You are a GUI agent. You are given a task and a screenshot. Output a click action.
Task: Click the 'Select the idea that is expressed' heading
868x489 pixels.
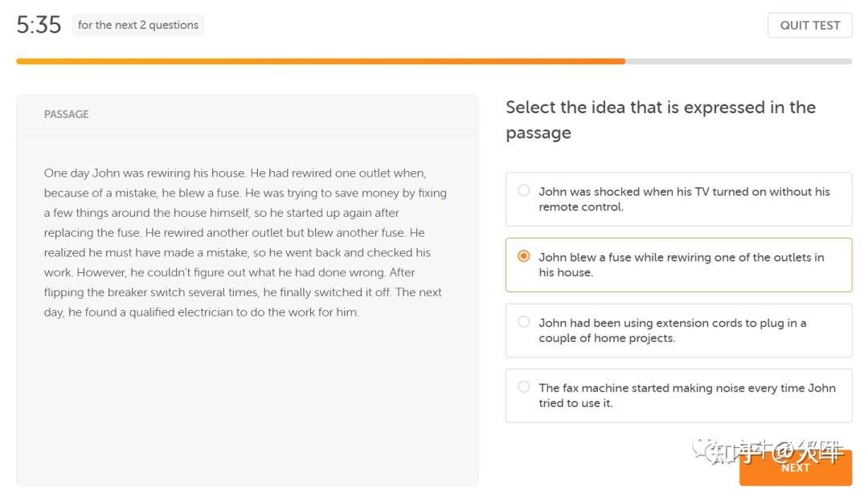(661, 120)
